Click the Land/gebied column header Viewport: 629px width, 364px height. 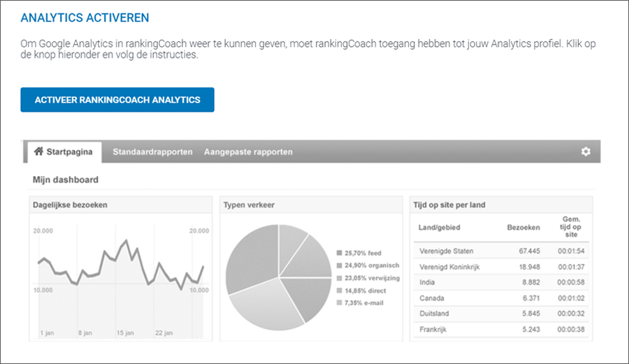point(440,227)
